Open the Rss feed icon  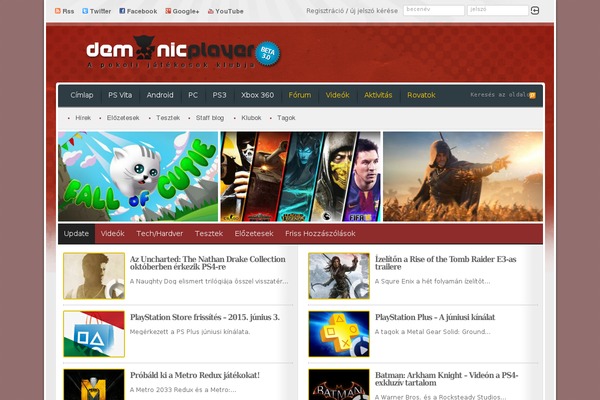(58, 11)
